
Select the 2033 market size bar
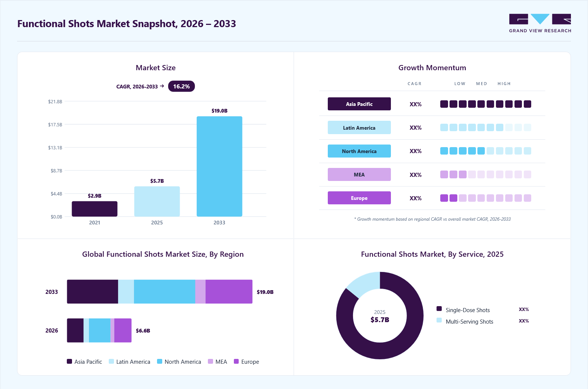coord(219,166)
